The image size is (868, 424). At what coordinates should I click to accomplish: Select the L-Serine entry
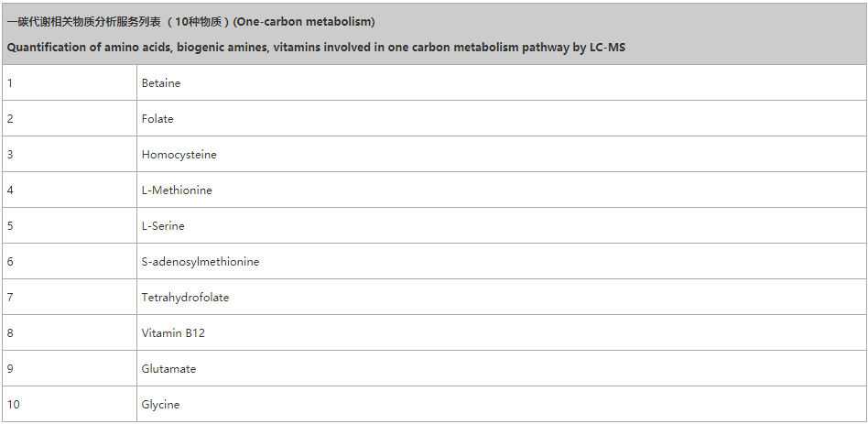[x=163, y=226]
